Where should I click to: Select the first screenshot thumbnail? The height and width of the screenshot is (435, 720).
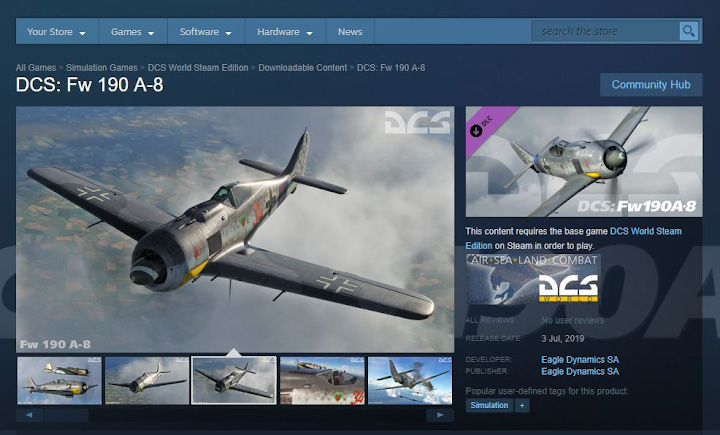58,380
